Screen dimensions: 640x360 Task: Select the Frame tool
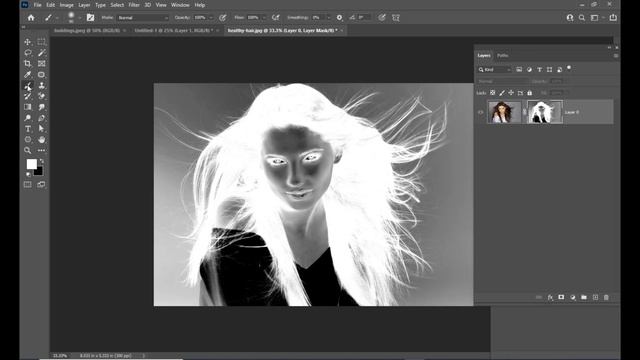[41, 64]
